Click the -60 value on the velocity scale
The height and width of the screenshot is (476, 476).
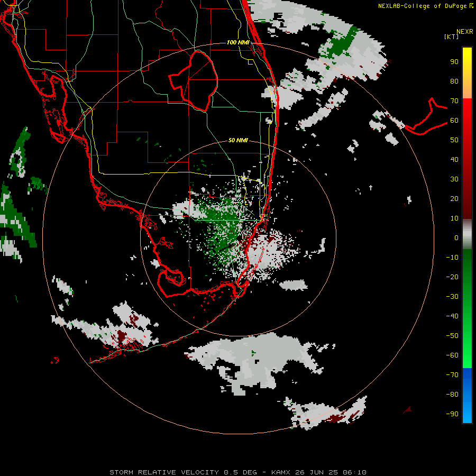click(x=452, y=355)
